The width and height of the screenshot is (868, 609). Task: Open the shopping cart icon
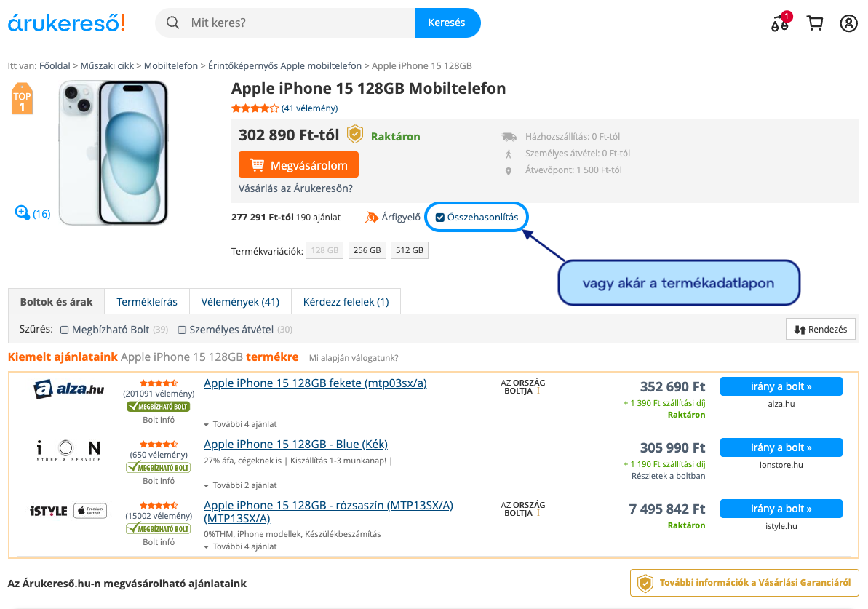[815, 23]
